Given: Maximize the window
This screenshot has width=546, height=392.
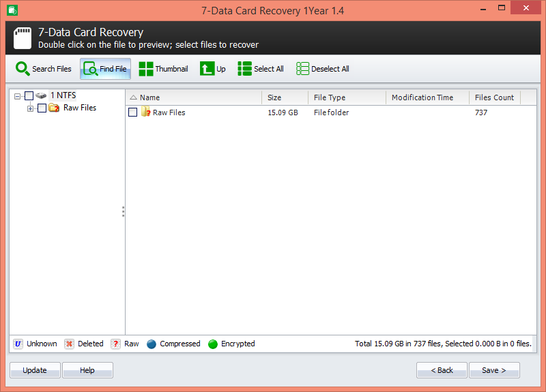Looking at the screenshot, I should (x=502, y=8).
